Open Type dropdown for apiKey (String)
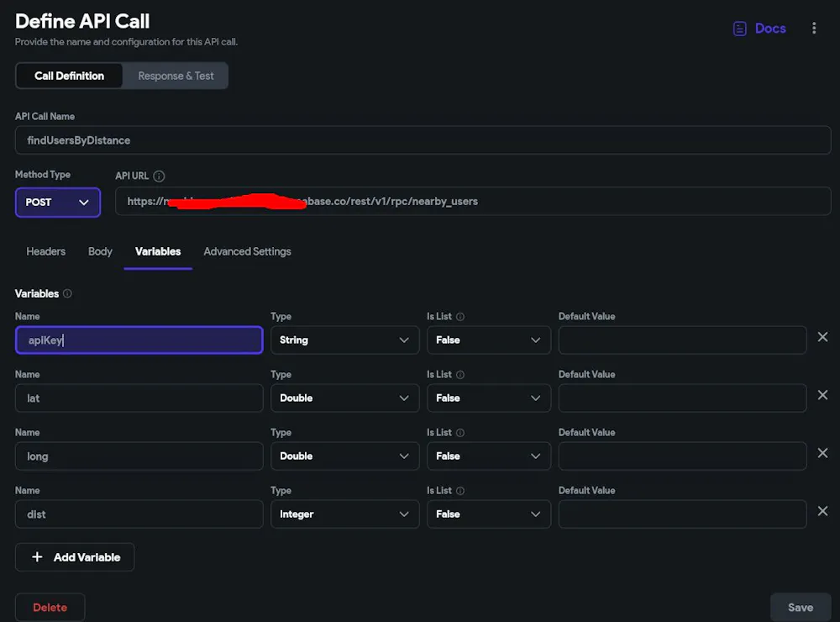 [x=345, y=340]
